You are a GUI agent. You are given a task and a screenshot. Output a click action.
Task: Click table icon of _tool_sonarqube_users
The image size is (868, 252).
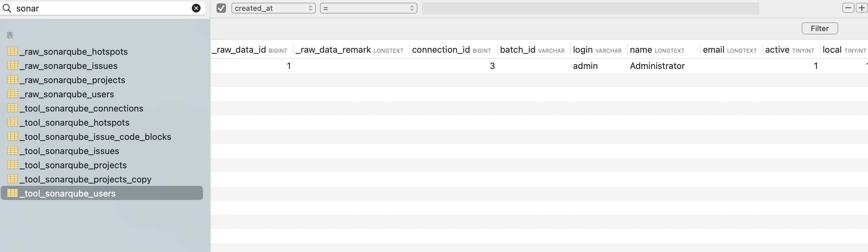tap(13, 193)
